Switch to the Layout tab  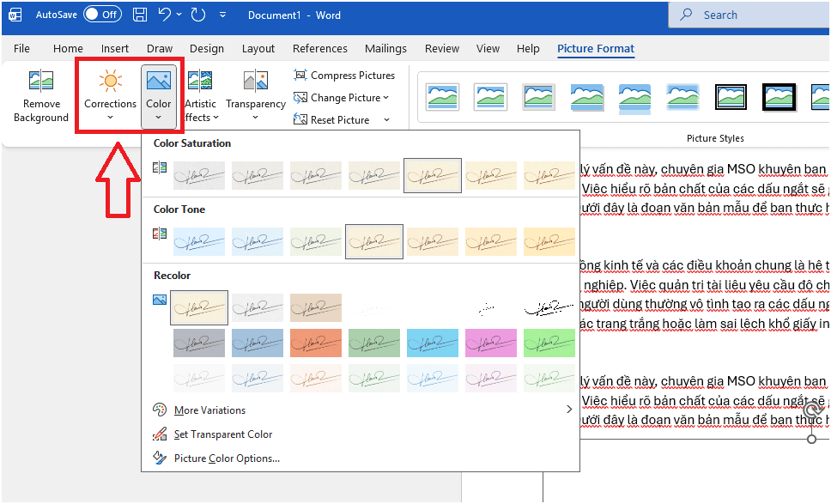[x=258, y=49]
